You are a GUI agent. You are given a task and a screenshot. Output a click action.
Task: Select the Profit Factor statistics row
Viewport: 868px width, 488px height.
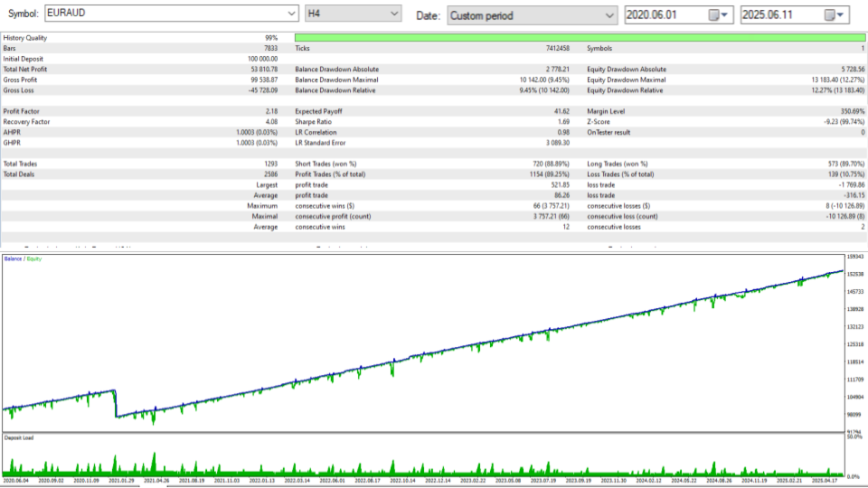coord(141,111)
